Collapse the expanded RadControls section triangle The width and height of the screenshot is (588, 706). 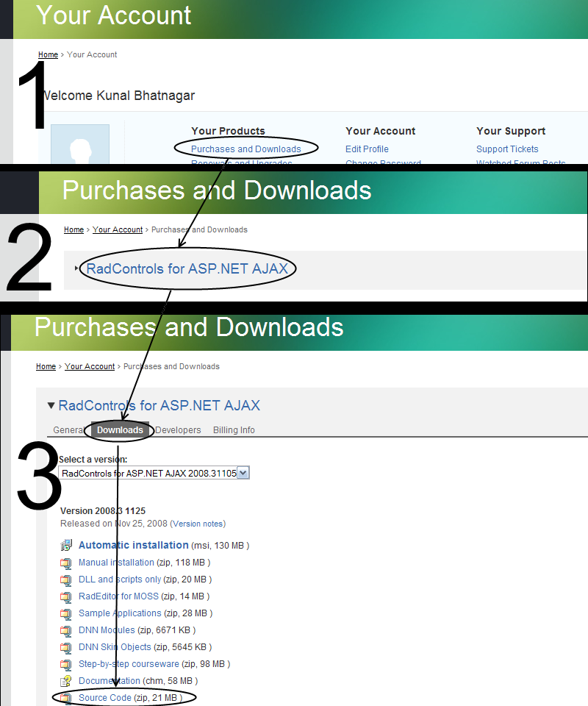tap(51, 405)
